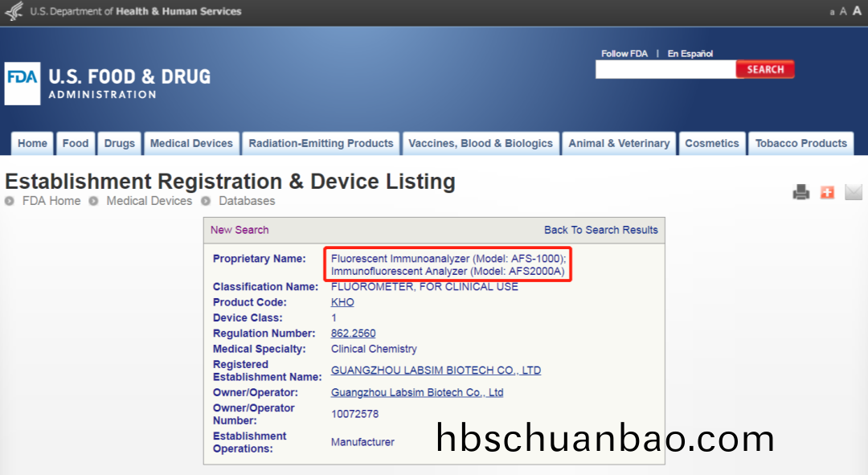Click the FDA search input field
The width and height of the screenshot is (868, 475).
[x=665, y=70]
